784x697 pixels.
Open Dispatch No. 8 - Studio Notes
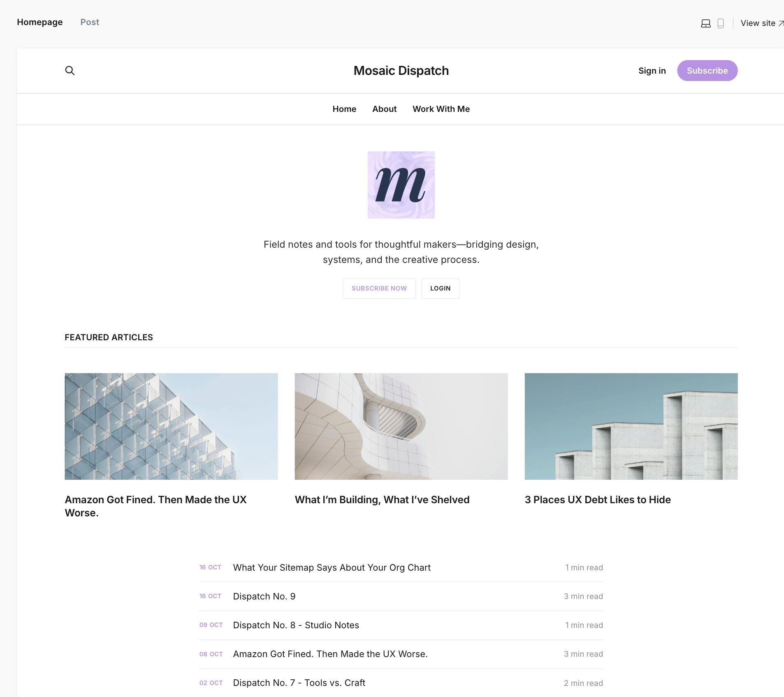tap(296, 625)
